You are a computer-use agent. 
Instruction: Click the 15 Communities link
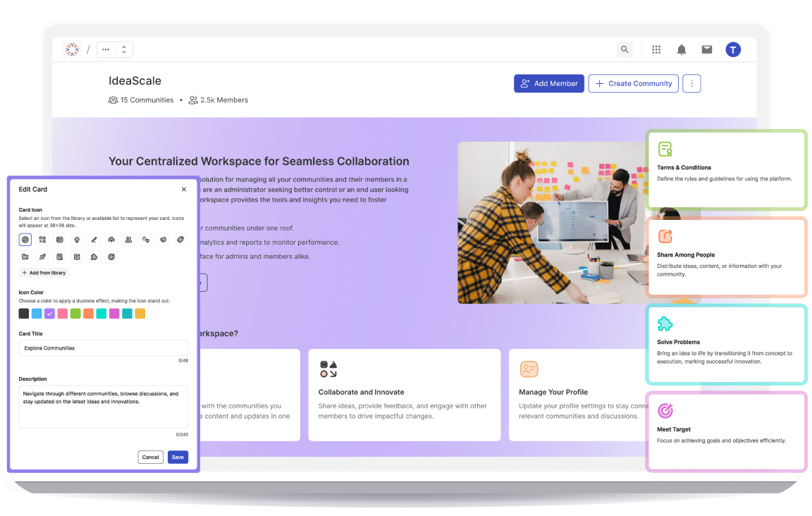point(141,99)
